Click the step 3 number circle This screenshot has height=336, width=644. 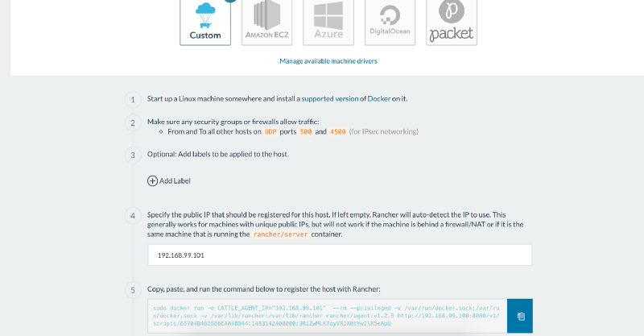(x=133, y=155)
